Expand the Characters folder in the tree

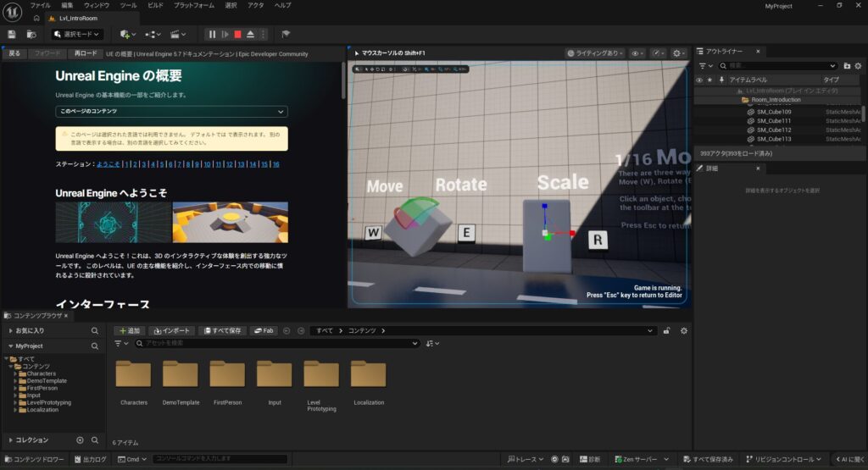[x=16, y=373]
